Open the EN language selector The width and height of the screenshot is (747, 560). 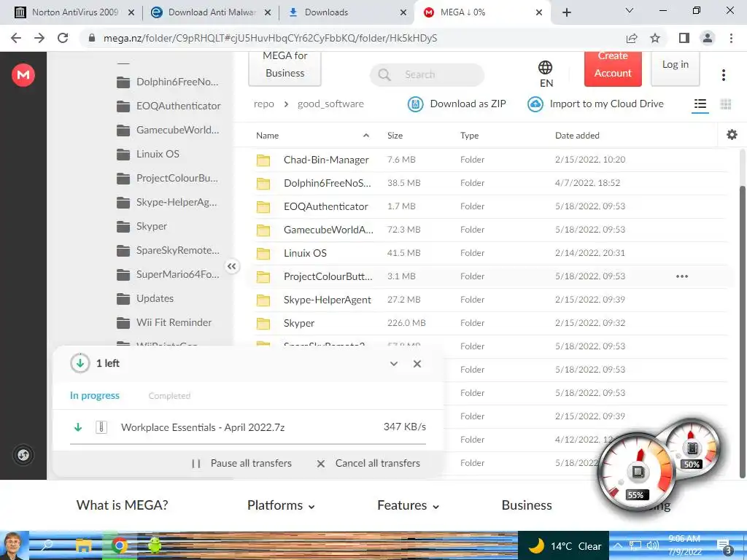[546, 74]
